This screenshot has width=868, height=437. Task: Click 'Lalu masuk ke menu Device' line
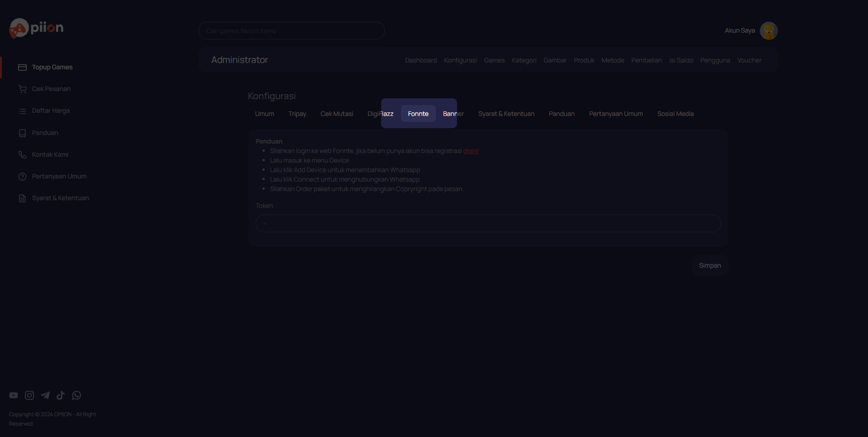310,160
